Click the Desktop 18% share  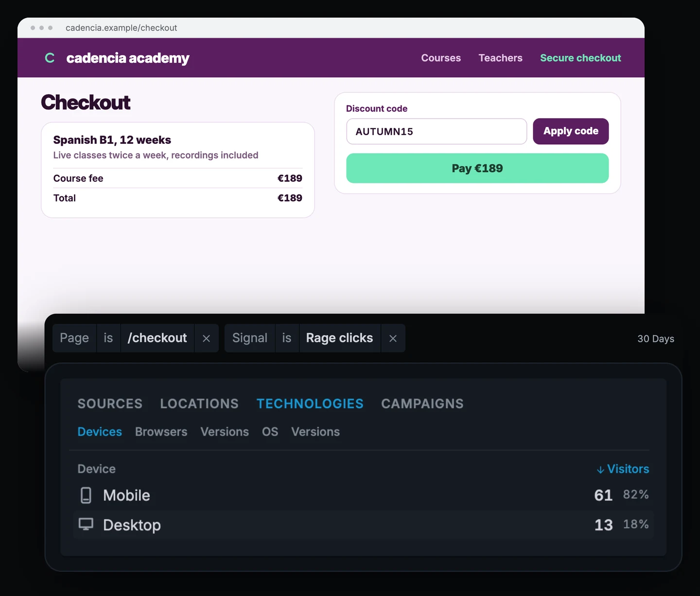pos(636,525)
